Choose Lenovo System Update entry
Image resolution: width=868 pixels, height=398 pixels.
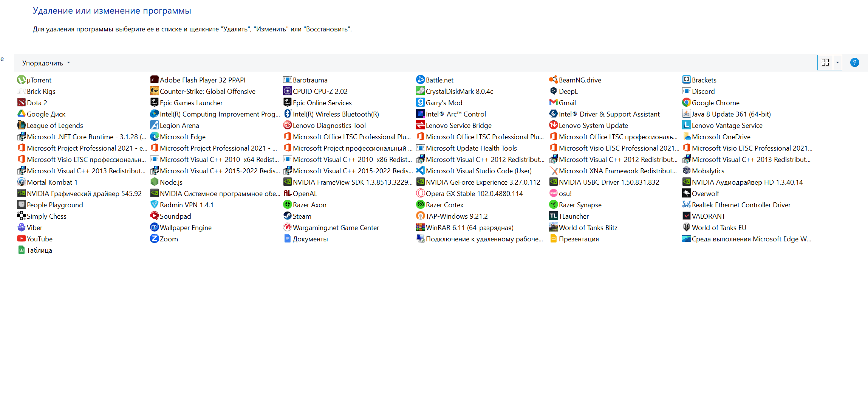tap(589, 125)
